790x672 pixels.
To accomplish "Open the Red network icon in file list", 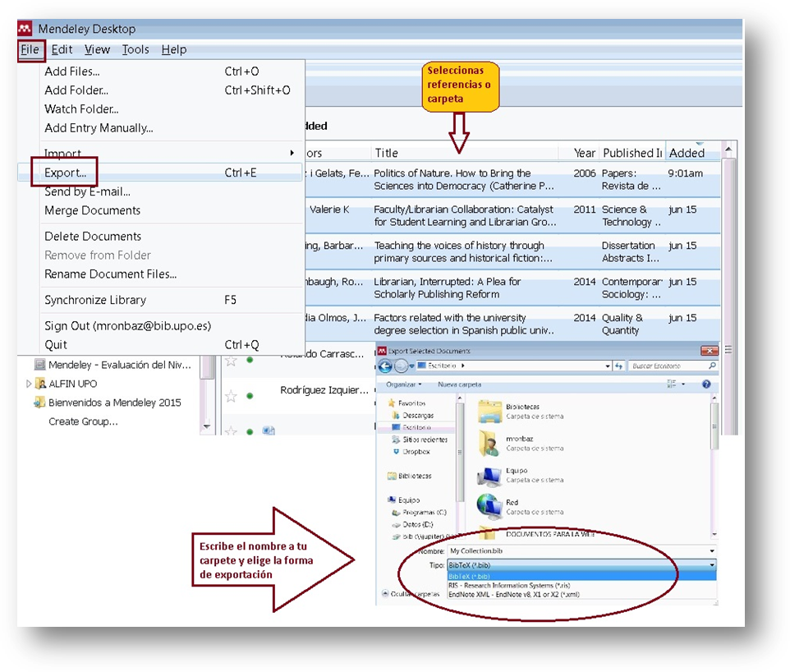I will pyautogui.click(x=489, y=506).
